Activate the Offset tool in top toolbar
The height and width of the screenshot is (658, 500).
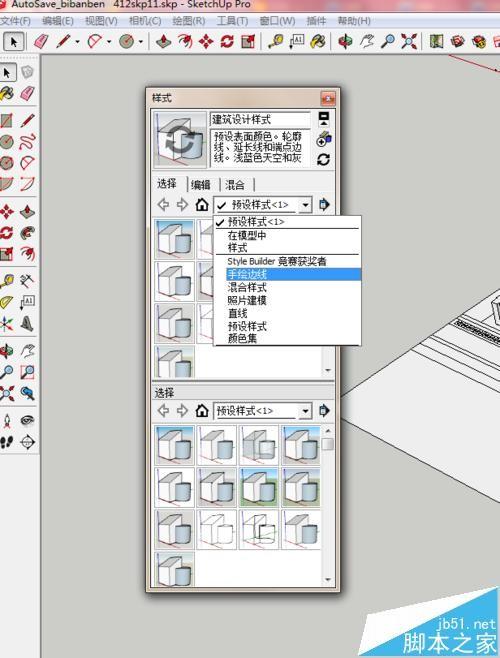pyautogui.click(x=185, y=42)
